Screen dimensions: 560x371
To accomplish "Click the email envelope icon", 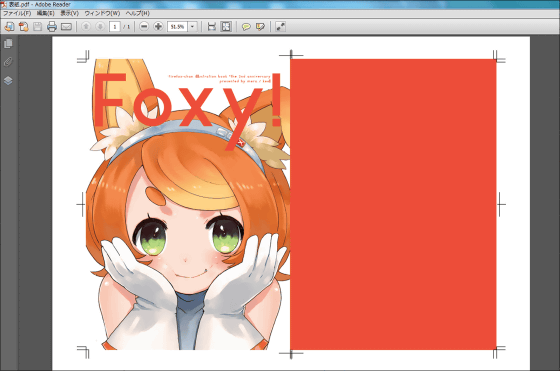I will click(66, 27).
